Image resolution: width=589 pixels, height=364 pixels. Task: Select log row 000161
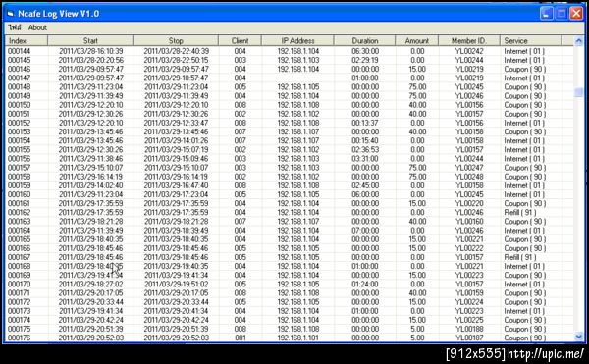click(290, 203)
